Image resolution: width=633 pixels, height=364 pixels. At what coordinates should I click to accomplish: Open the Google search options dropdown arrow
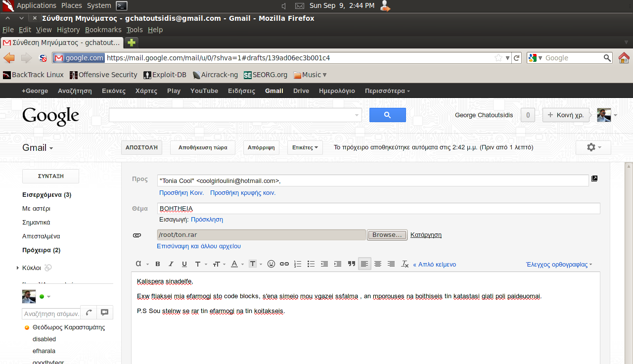point(358,115)
